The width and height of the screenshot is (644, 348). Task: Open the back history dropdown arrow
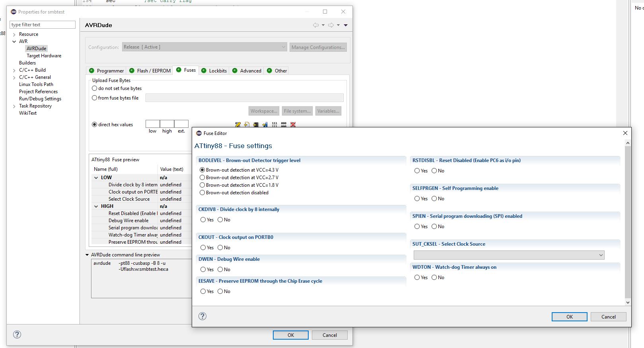click(x=323, y=25)
